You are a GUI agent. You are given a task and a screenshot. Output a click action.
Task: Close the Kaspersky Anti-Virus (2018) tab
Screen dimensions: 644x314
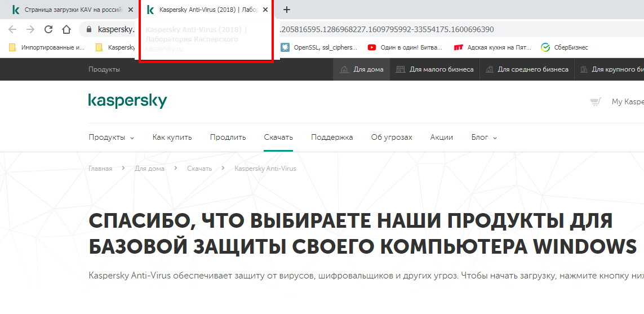coord(265,10)
